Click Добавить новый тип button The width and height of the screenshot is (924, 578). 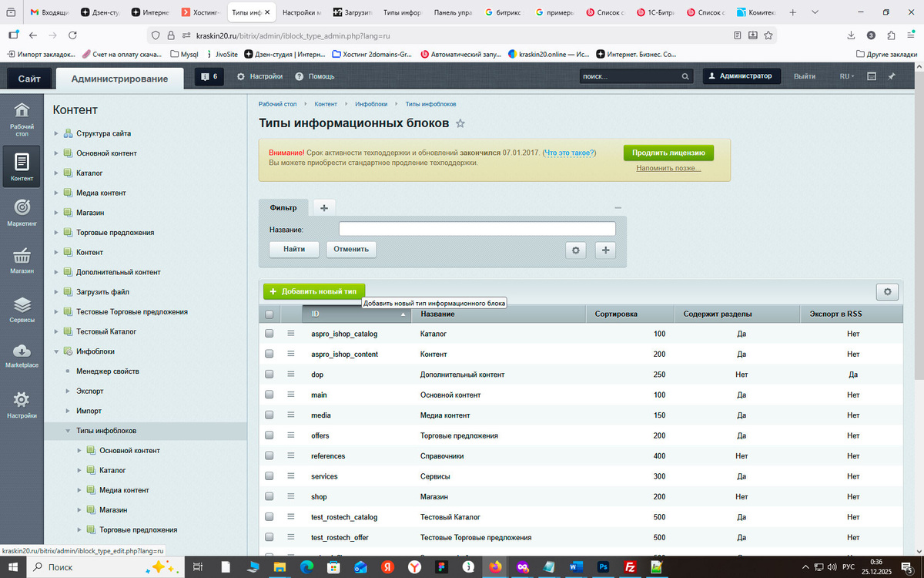313,291
